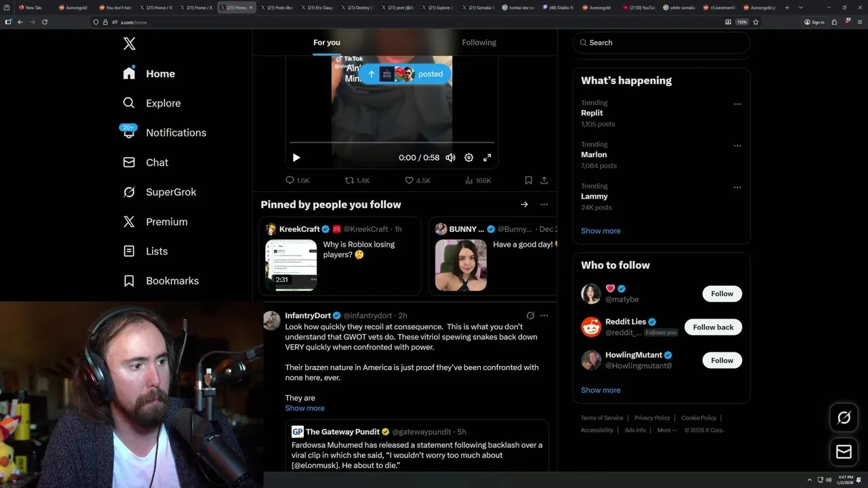Click the new posts 'posted' pill
The width and height of the screenshot is (868, 488).
(405, 74)
